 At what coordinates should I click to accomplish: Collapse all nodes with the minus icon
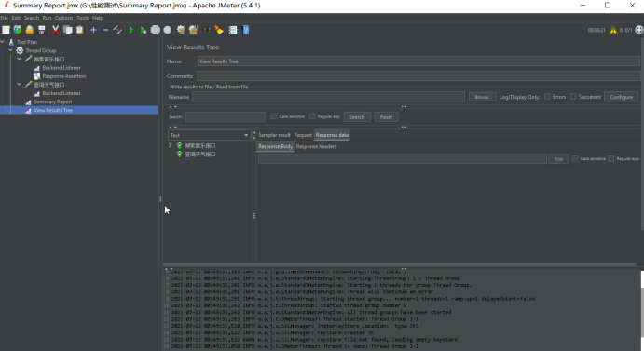pos(105,30)
